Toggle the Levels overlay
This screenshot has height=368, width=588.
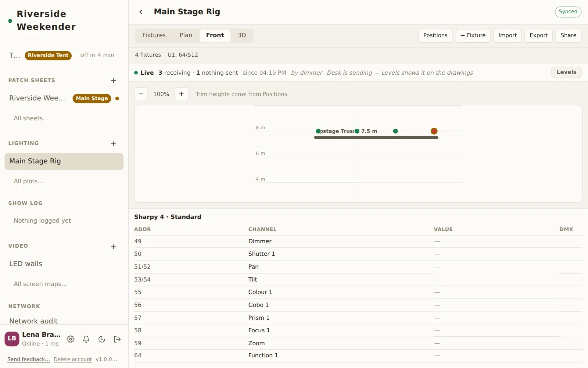566,72
